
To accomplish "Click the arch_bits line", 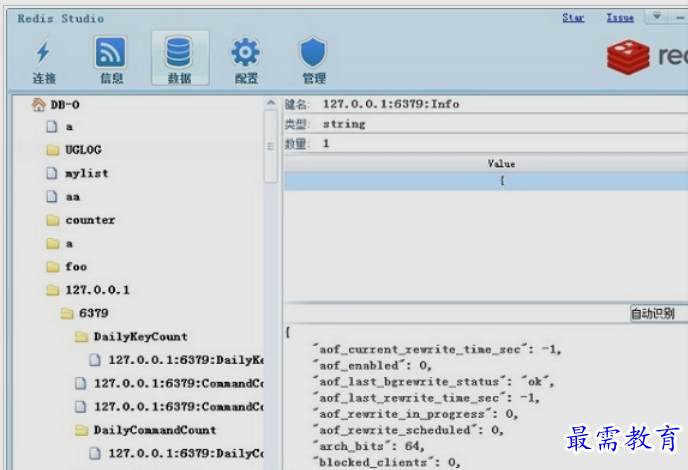I will pyautogui.click(x=369, y=446).
